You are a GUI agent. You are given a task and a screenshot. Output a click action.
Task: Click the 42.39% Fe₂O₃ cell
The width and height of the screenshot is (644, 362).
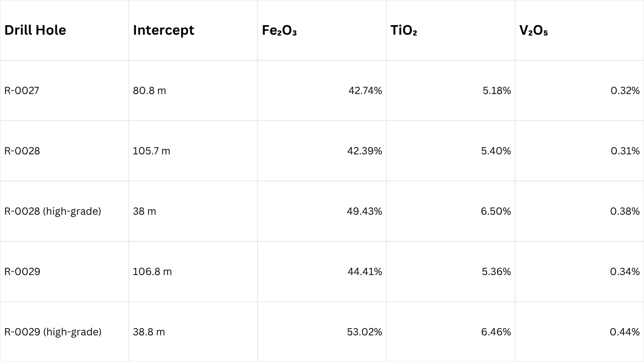(x=364, y=151)
